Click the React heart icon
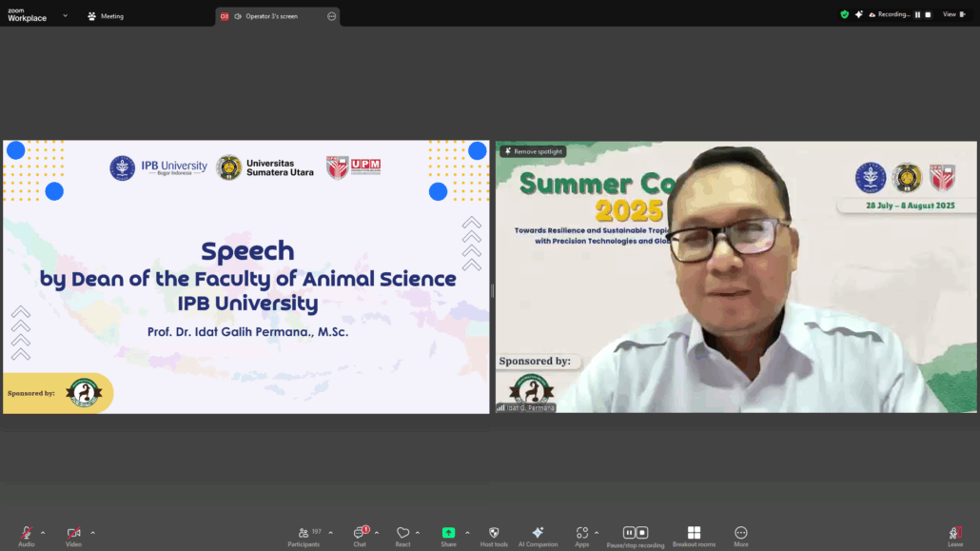The width and height of the screenshot is (980, 551). pyautogui.click(x=402, y=534)
